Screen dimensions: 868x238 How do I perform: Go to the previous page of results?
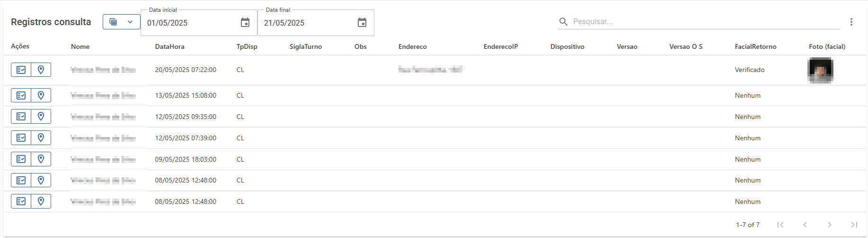(x=805, y=225)
